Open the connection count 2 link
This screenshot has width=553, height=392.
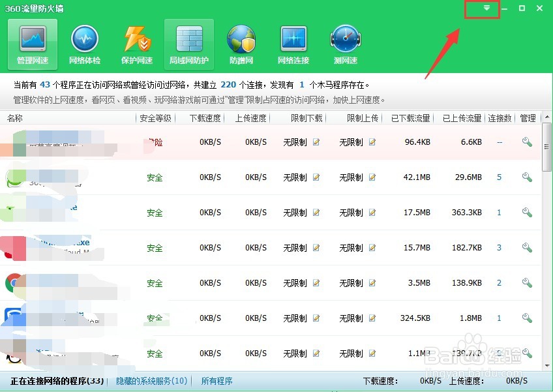coord(499,283)
